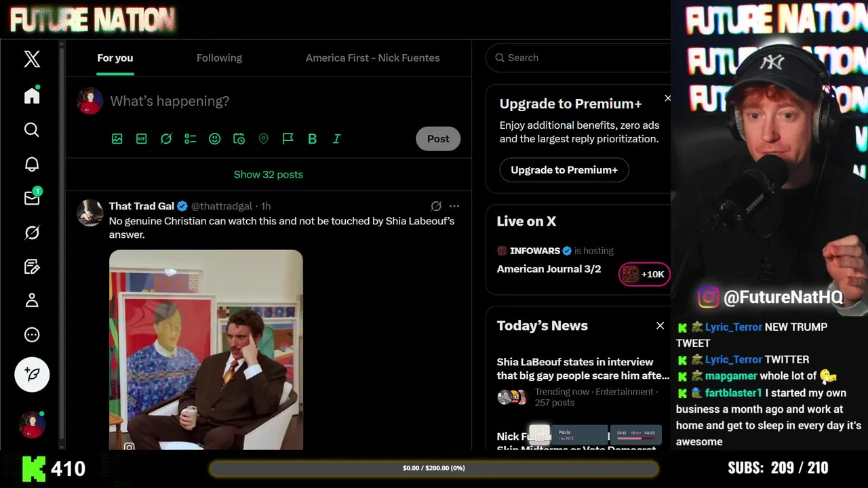Switch to the Following tab
868x488 pixels.
click(x=219, y=58)
